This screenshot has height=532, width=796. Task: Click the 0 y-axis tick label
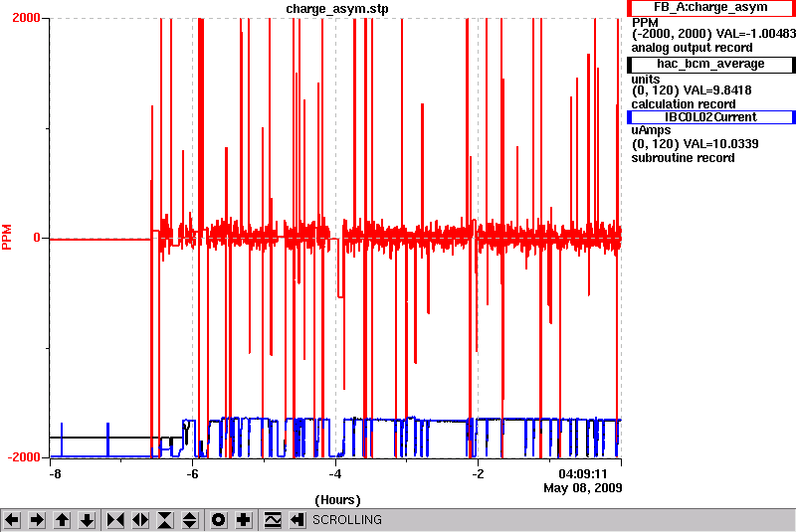coord(37,238)
